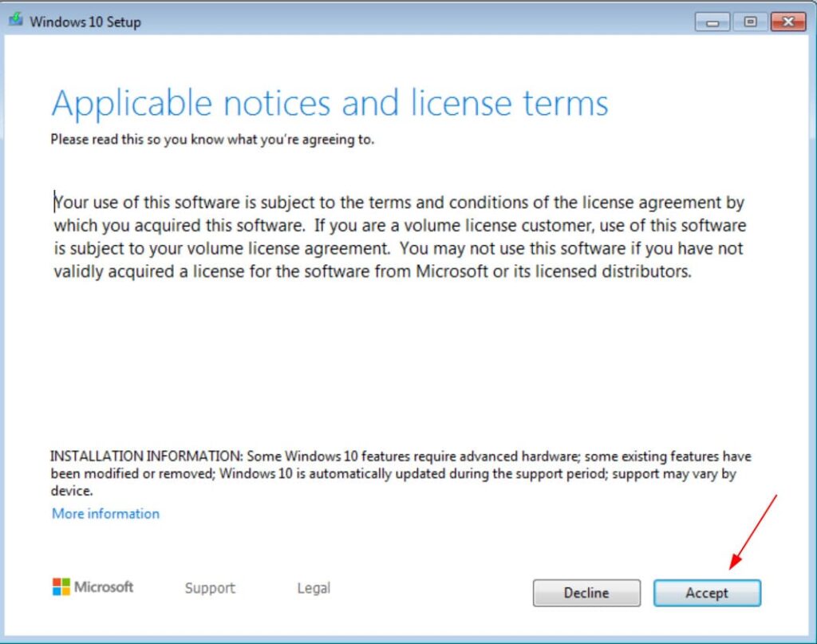
Task: Decline the license terms
Action: [x=586, y=593]
